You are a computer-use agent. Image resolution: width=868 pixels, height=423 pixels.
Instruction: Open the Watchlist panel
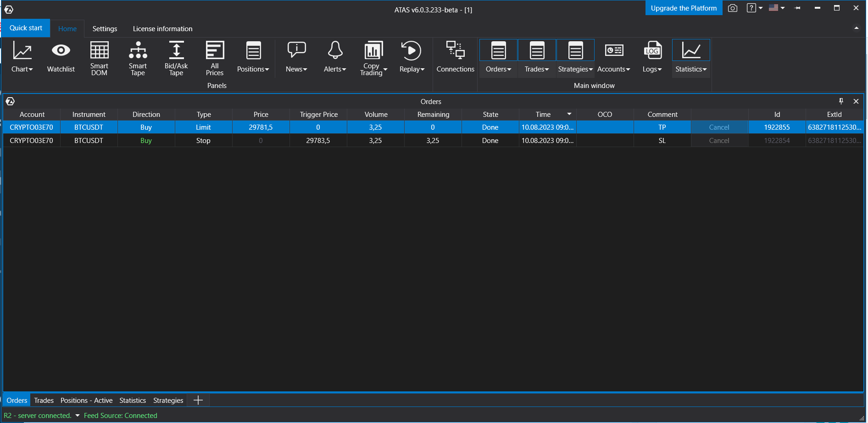[x=61, y=57]
